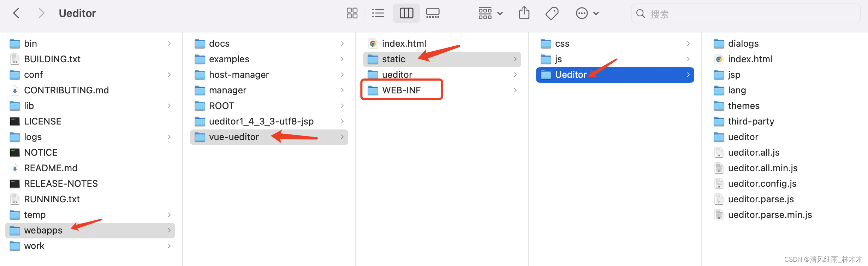Click the ueditor.config.js file icon
Screen dimensions: 868x266
tap(719, 184)
